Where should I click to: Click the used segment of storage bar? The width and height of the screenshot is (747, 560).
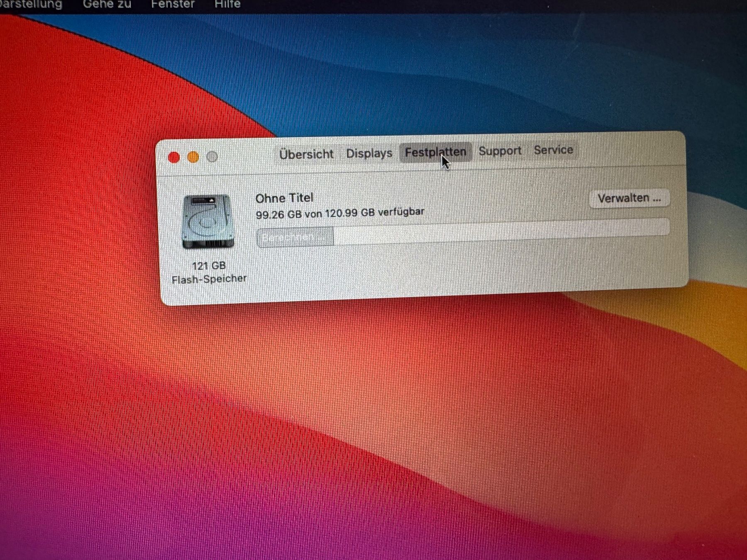coord(295,237)
